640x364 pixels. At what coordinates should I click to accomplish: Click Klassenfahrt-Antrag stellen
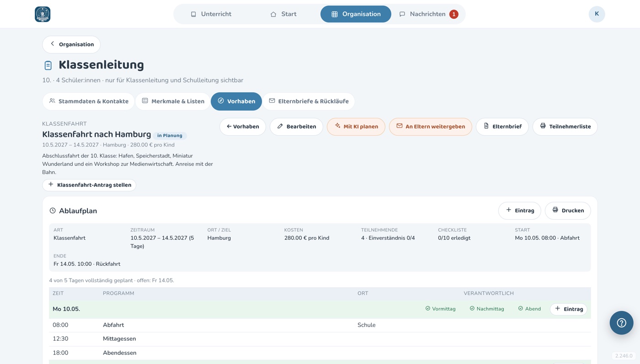click(x=89, y=185)
